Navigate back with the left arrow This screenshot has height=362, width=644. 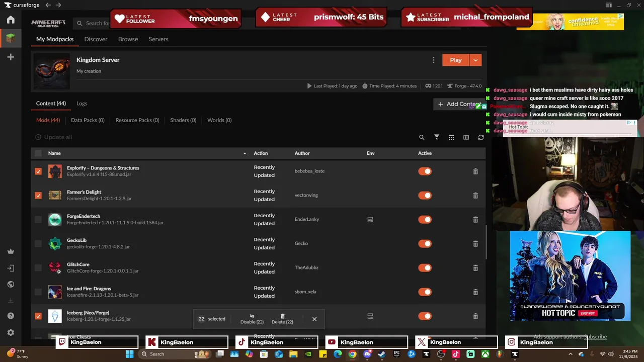click(x=48, y=5)
